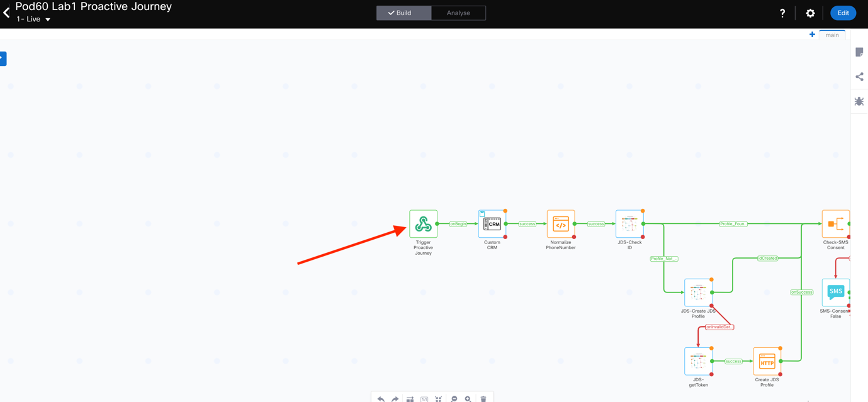Click the Profile_Foun.. connector label
Screen dimensions: 868x402
click(733, 224)
